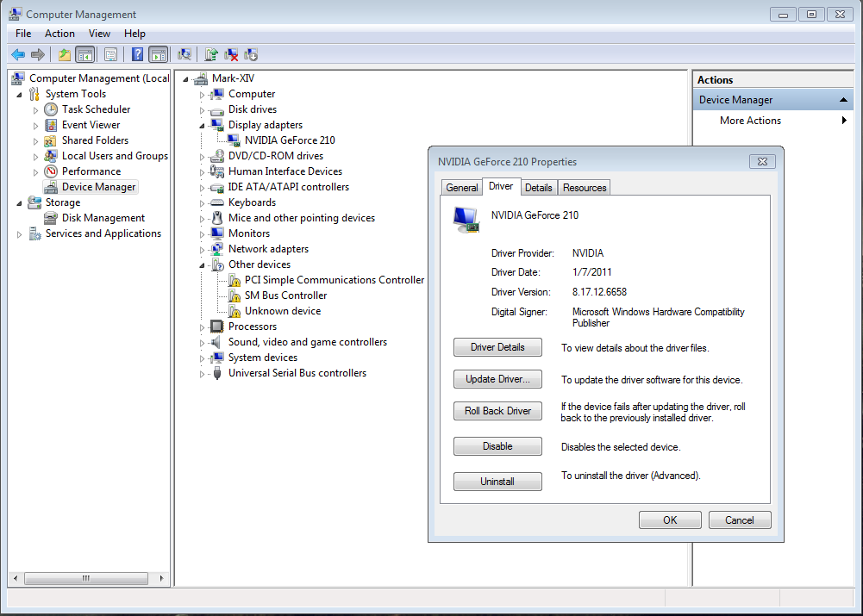Click the Unknown device warning icon
This screenshot has width=863, height=616.
click(x=235, y=311)
